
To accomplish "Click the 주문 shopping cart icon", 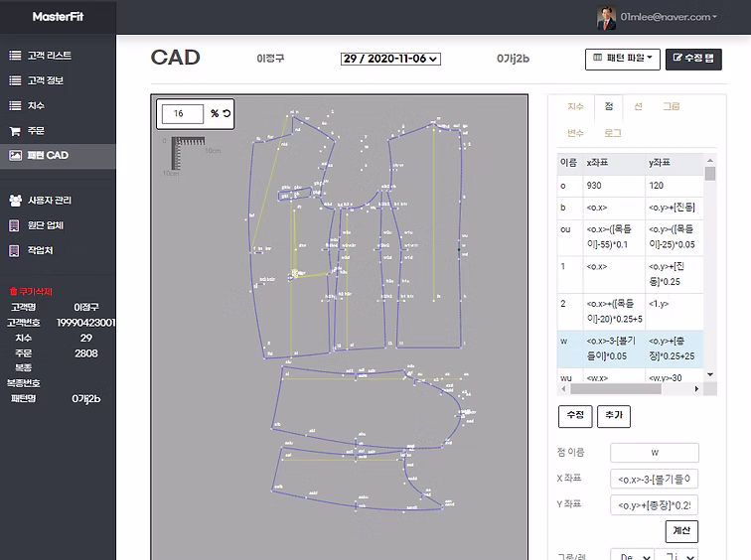I will point(15,131).
